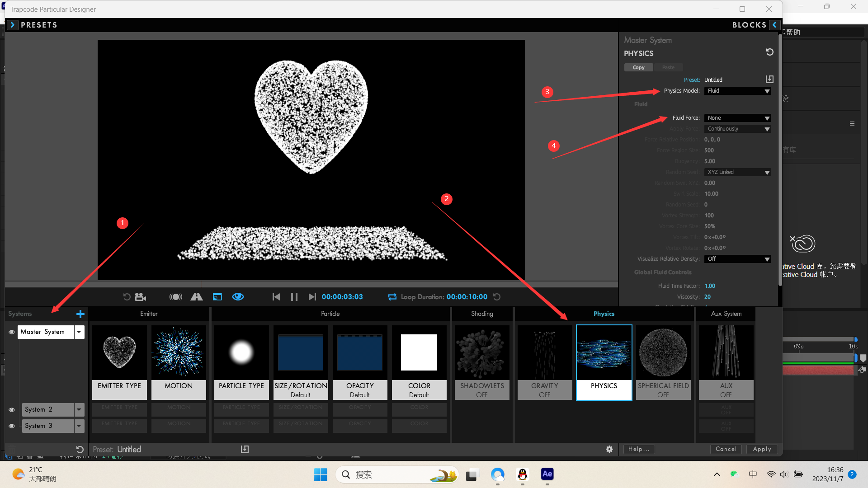The width and height of the screenshot is (868, 488).
Task: Select the AUX block
Action: 726,362
